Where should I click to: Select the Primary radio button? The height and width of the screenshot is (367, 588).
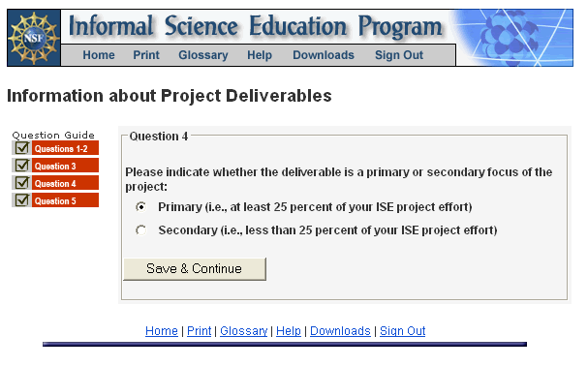click(x=141, y=207)
